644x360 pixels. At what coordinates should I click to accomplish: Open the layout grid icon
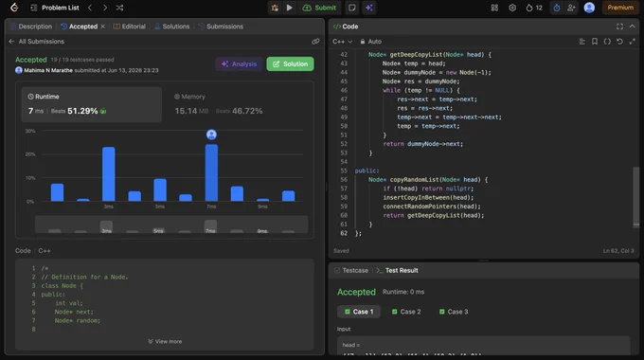point(494,8)
